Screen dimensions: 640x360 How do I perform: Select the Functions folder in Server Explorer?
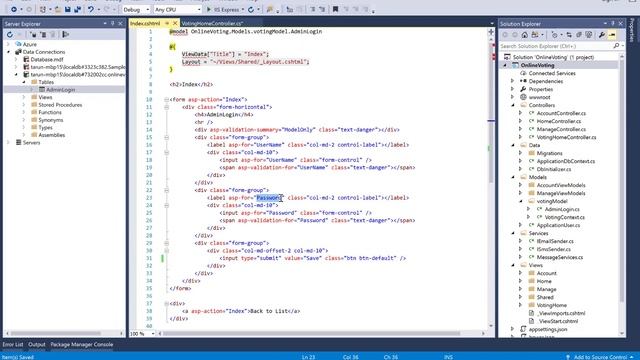click(x=50, y=112)
